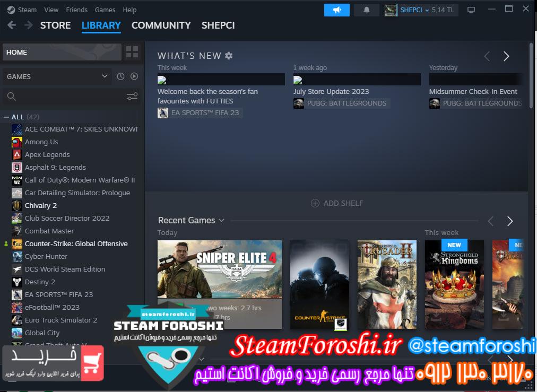The image size is (537, 392).
Task: Switch to Big Picture mode monitor icon
Action: coord(471,10)
